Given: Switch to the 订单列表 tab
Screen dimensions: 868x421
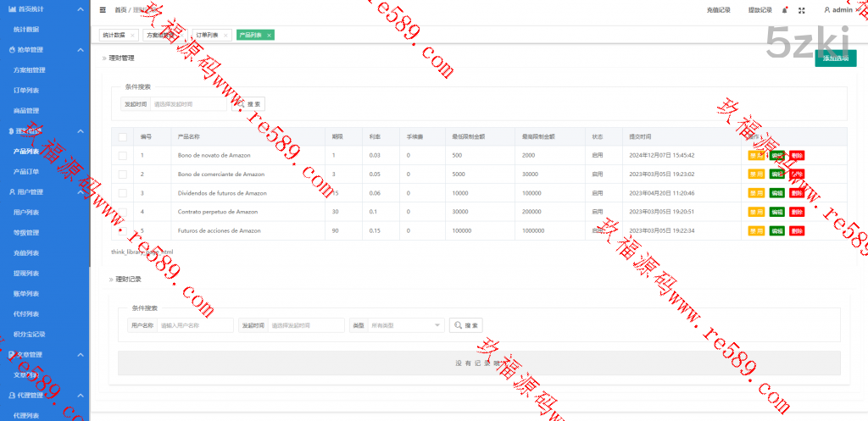Looking at the screenshot, I should pos(207,36).
